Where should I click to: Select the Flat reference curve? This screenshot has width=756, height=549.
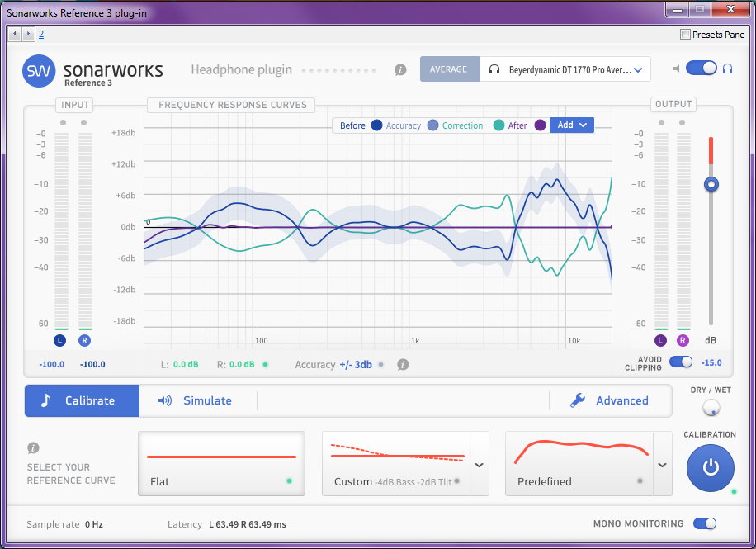pyautogui.click(x=221, y=464)
